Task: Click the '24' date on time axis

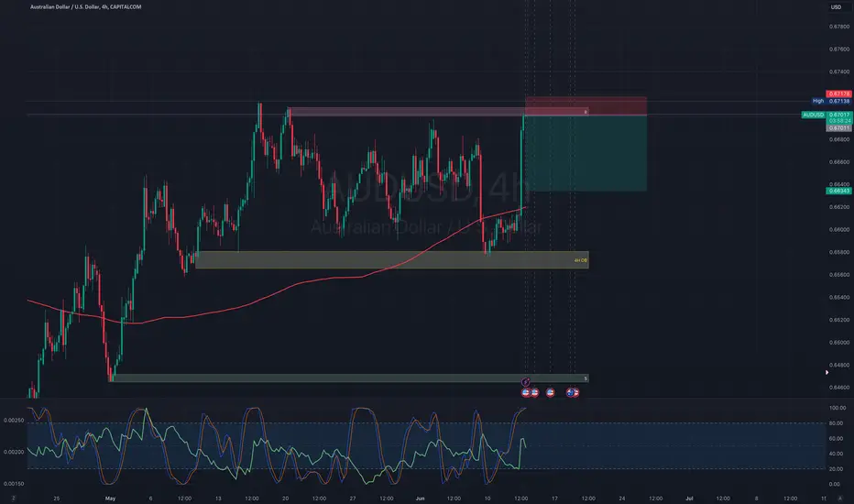Action: coord(622,498)
